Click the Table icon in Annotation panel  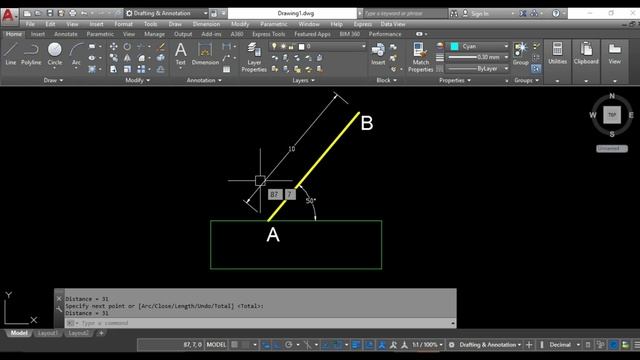[227, 69]
